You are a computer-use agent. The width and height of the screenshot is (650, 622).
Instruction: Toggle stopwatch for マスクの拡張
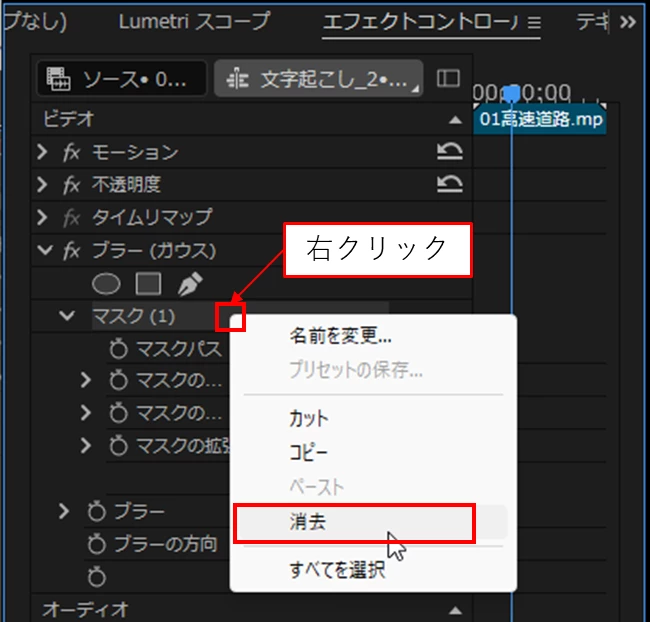(119, 446)
